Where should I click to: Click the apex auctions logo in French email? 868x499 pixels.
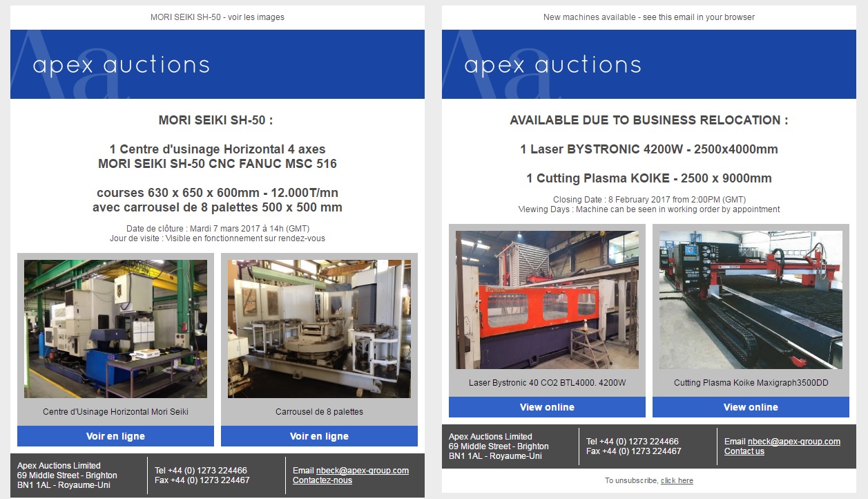(x=122, y=66)
